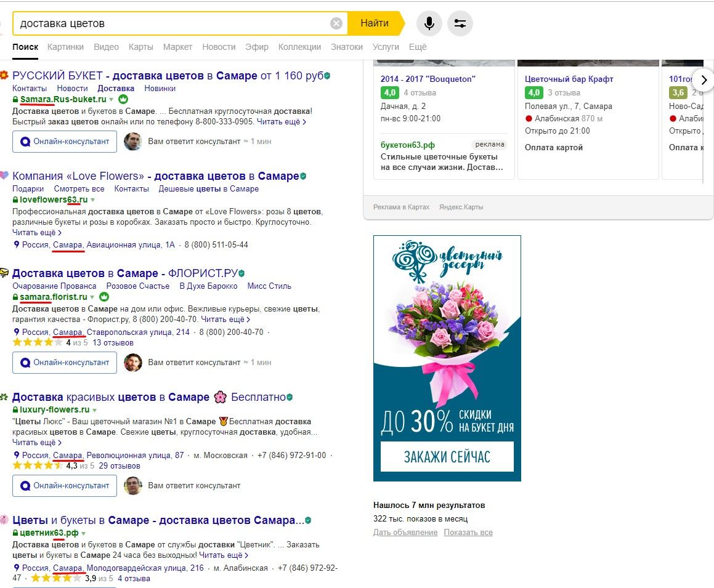The image size is (714, 588).
Task: Open Онлайн-консультант for luxury-flowers
Action: coord(65,486)
